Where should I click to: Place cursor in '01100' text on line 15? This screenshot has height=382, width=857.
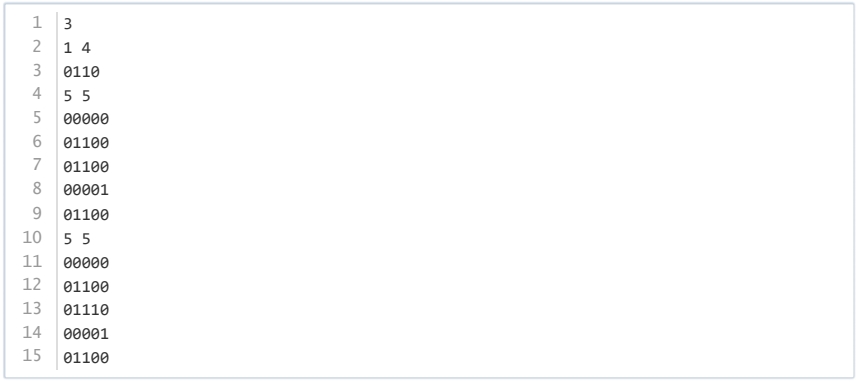pyautogui.click(x=86, y=358)
